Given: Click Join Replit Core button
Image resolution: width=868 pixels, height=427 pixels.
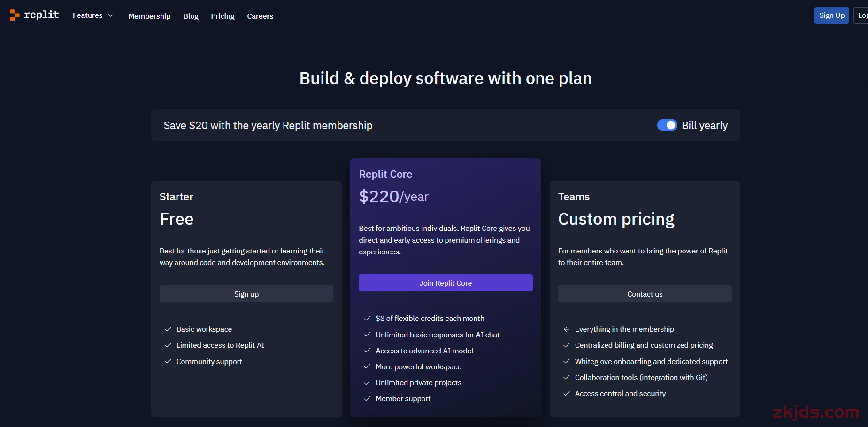Looking at the screenshot, I should pos(446,283).
